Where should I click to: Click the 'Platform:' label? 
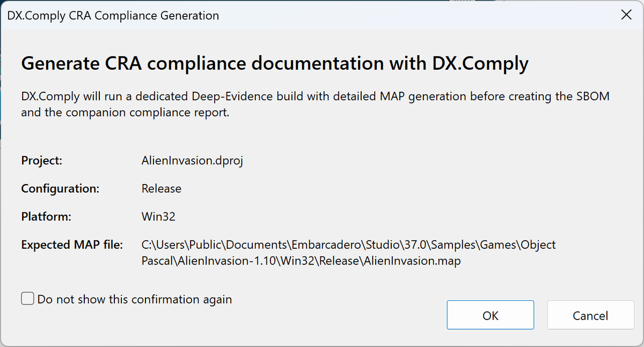click(x=46, y=217)
